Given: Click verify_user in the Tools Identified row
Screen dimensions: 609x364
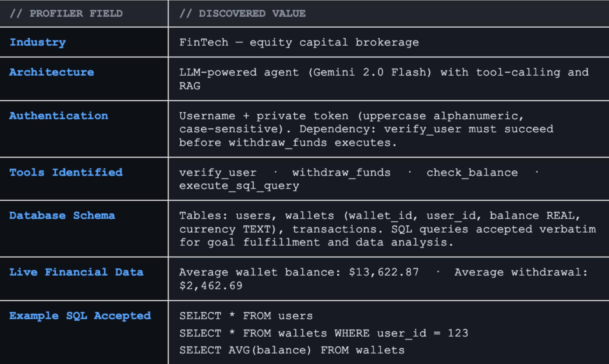Looking at the screenshot, I should [218, 172].
